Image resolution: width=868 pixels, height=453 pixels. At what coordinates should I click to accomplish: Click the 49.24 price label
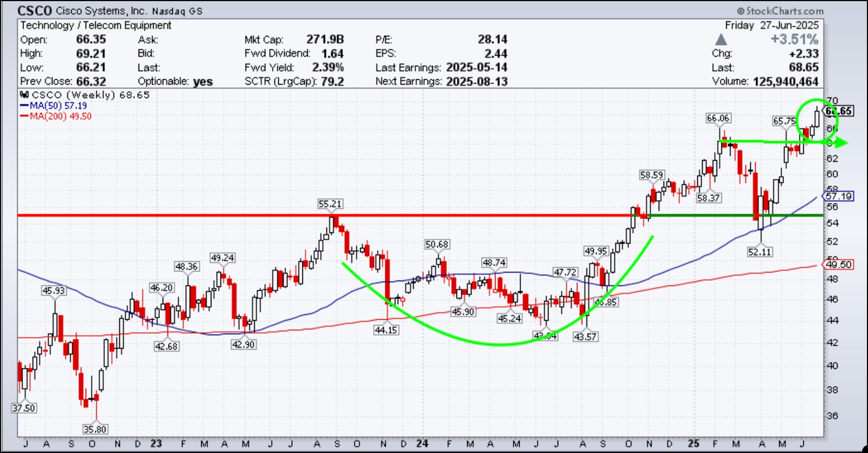tap(222, 258)
